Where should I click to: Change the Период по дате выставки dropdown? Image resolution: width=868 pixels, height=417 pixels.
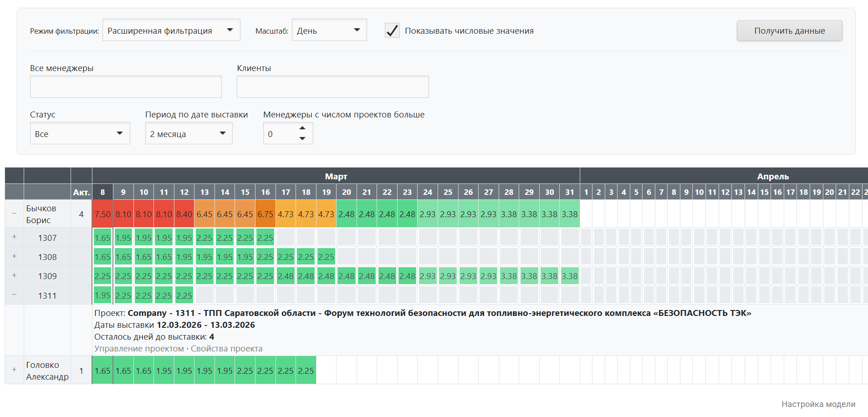coord(189,133)
